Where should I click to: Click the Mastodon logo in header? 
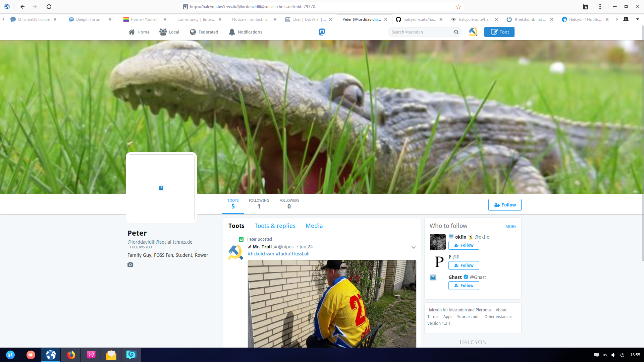[322, 32]
